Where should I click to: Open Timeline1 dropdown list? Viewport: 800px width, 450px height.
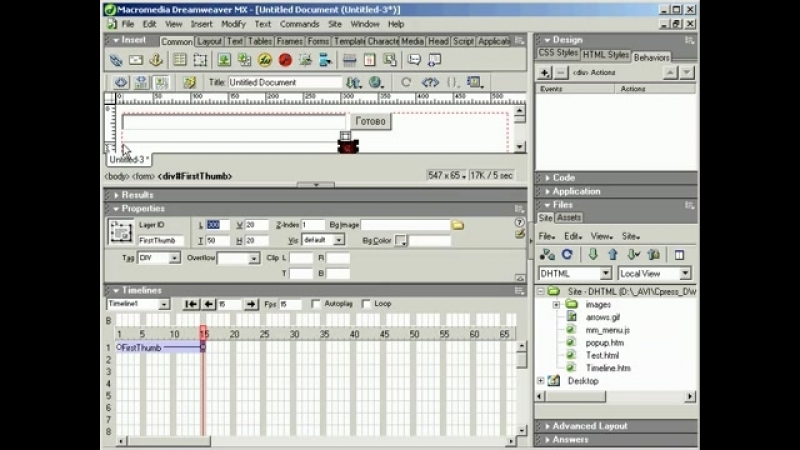click(x=164, y=305)
